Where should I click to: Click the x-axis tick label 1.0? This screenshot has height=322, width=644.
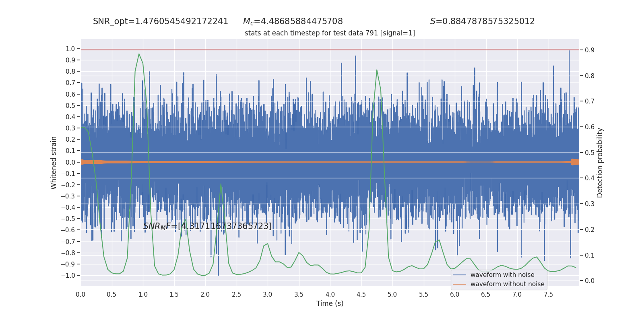(143, 295)
